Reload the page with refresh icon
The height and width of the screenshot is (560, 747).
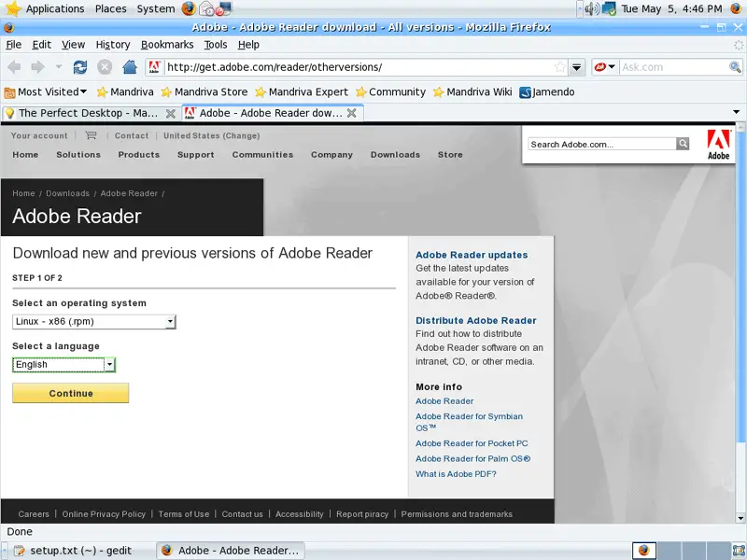click(80, 67)
